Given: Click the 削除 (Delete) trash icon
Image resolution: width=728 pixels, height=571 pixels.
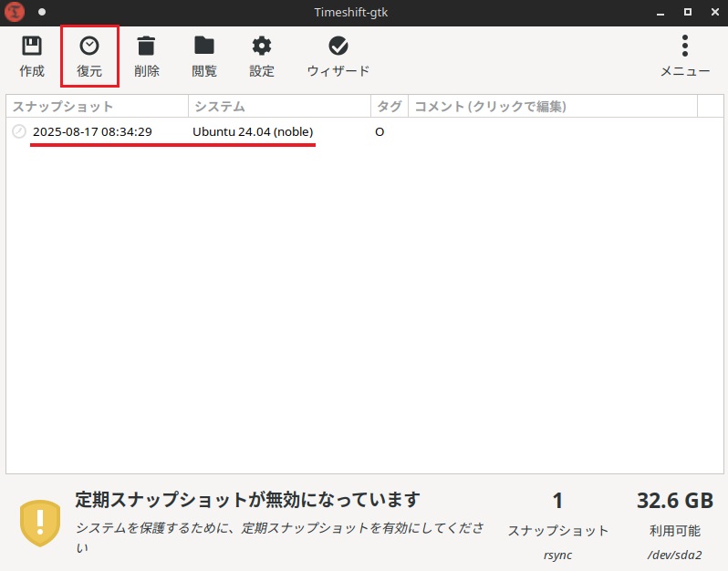Looking at the screenshot, I should click(146, 46).
